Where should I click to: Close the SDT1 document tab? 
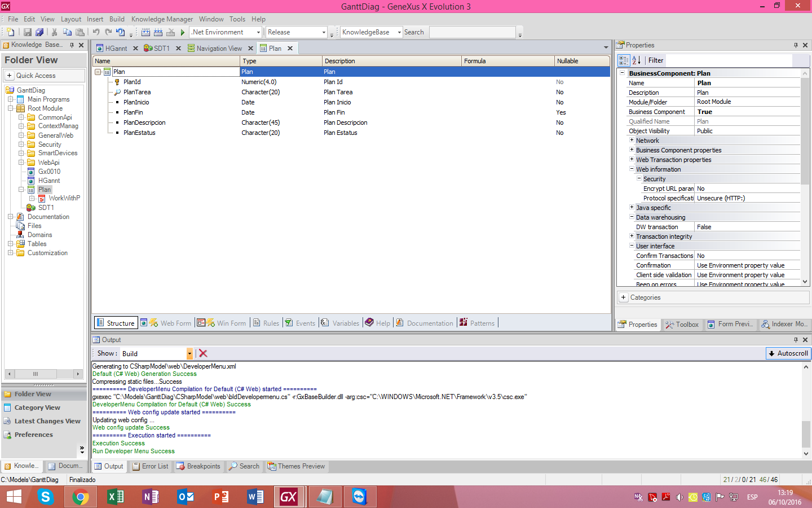(178, 49)
